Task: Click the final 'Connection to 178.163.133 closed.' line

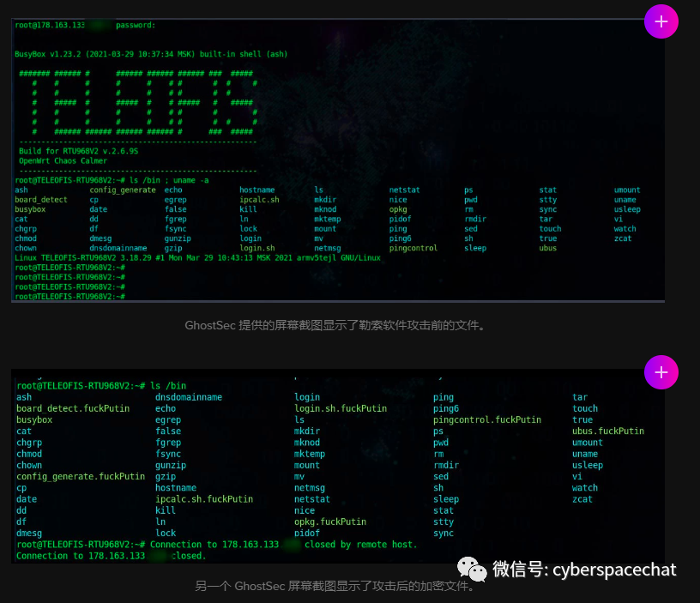Action: [x=112, y=556]
